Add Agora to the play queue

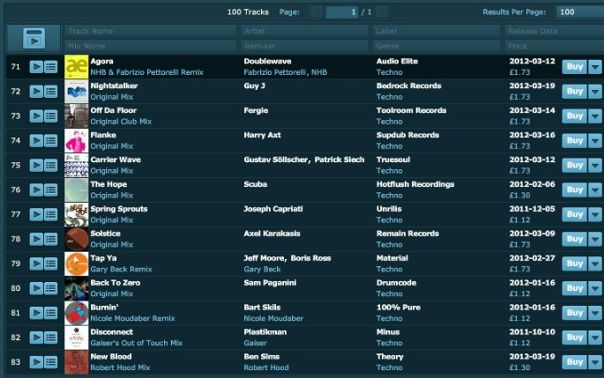pos(51,67)
